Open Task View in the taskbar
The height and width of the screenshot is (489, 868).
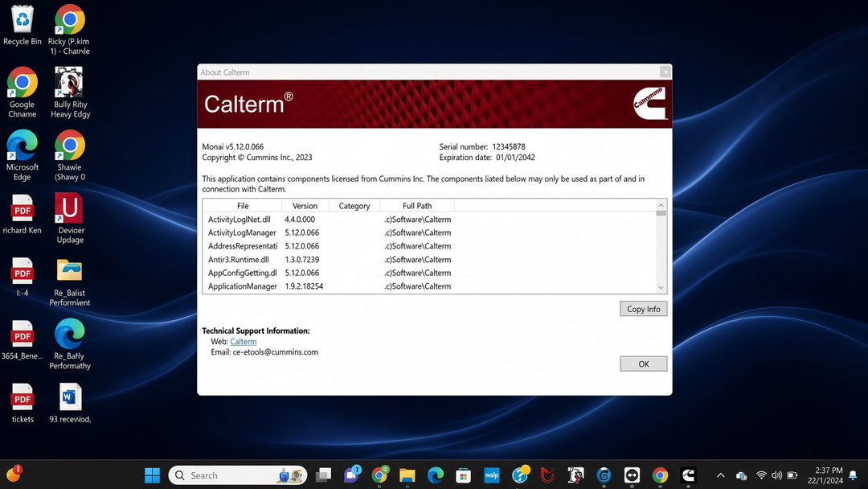tap(323, 475)
